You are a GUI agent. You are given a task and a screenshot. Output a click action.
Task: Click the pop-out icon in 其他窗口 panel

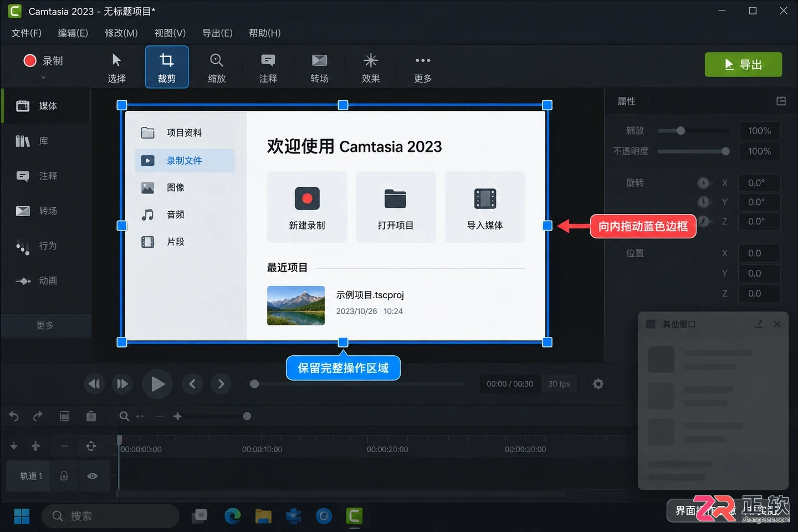(759, 324)
